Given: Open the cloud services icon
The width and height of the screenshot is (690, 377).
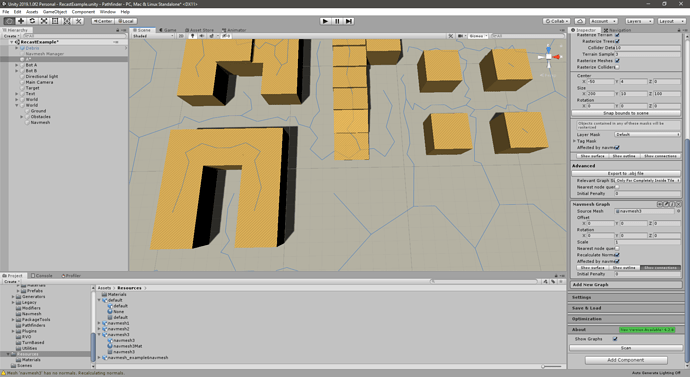Looking at the screenshot, I should (x=580, y=21).
